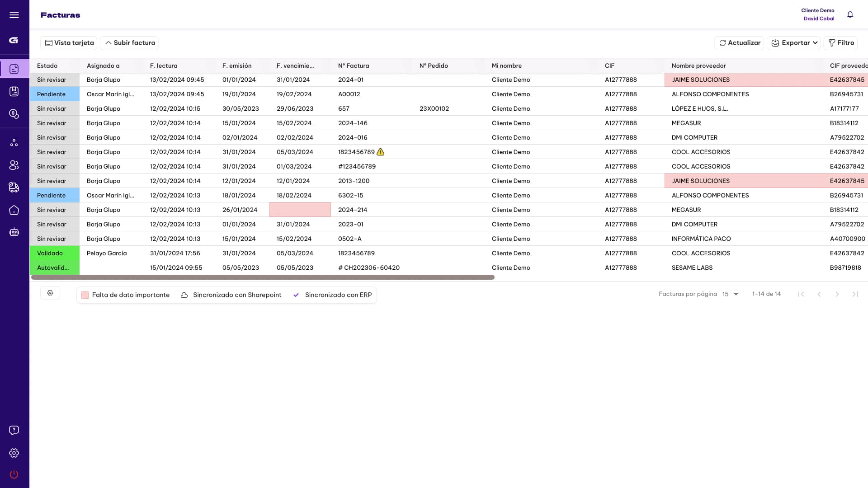Click the Subir factura button
The width and height of the screenshot is (868, 488).
tap(129, 43)
